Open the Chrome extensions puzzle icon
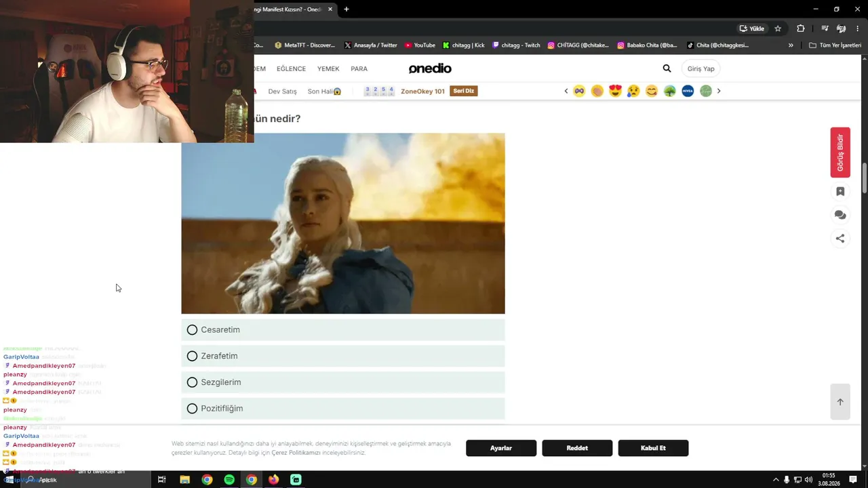The width and height of the screenshot is (868, 488). click(801, 28)
